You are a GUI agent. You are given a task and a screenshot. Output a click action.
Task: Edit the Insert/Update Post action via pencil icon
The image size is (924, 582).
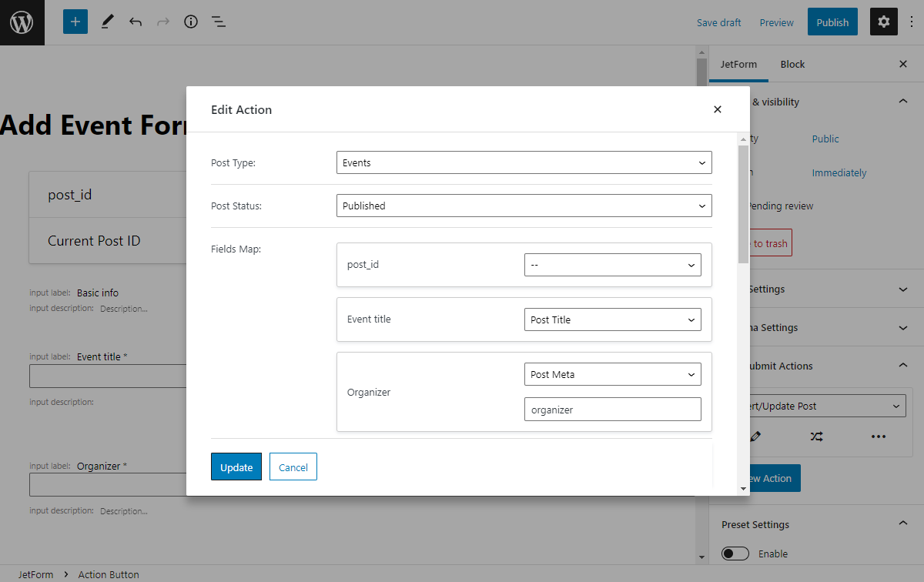(755, 436)
